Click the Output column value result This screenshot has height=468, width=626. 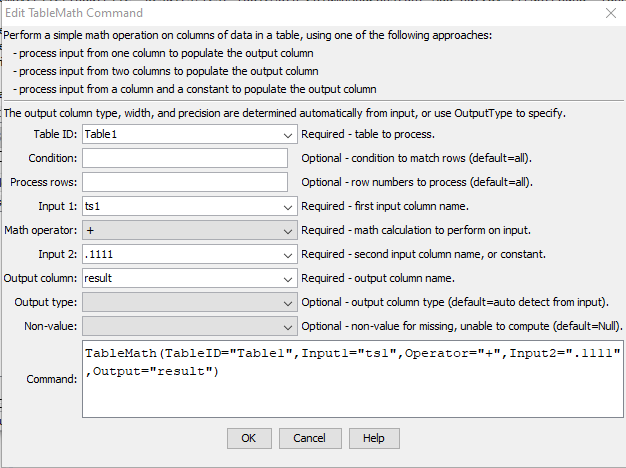(x=98, y=278)
